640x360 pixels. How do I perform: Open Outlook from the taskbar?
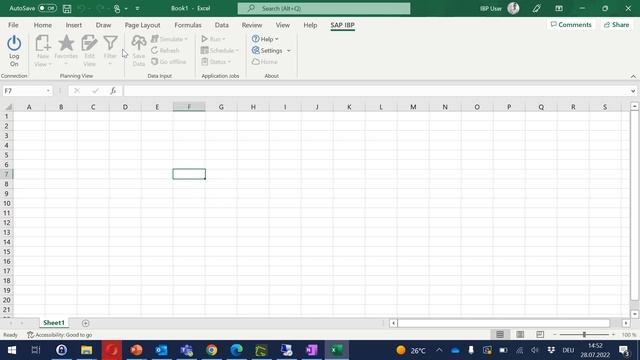(x=161, y=350)
